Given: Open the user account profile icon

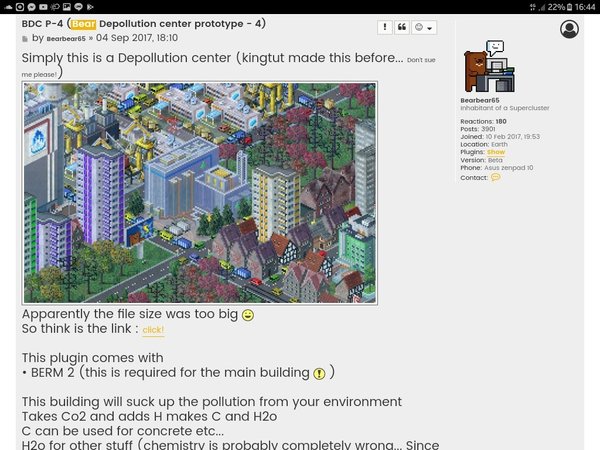Looking at the screenshot, I should pyautogui.click(x=569, y=29).
